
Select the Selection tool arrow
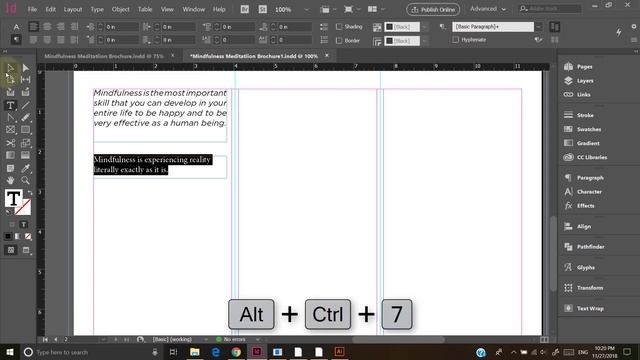[10, 68]
